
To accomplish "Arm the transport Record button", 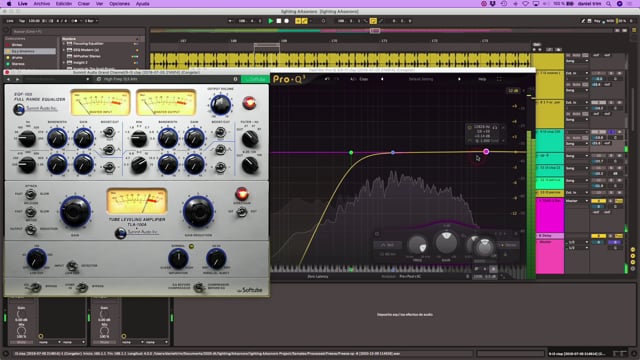I will coord(287,21).
